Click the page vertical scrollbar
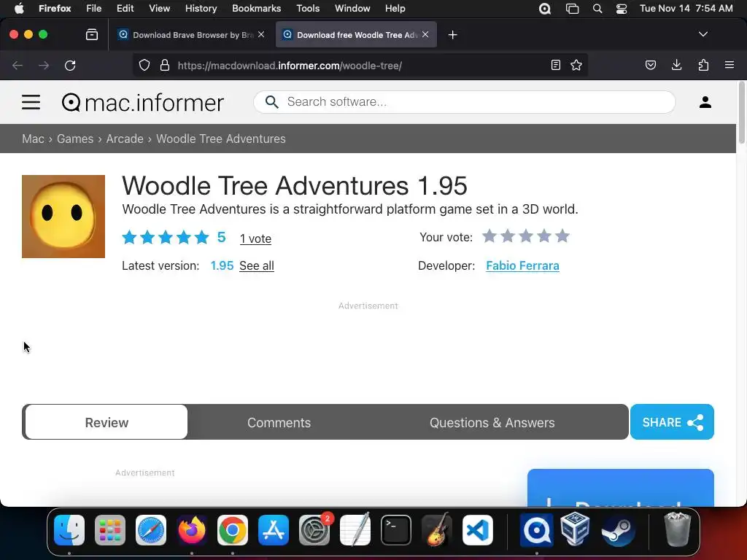The image size is (747, 560). (741, 113)
